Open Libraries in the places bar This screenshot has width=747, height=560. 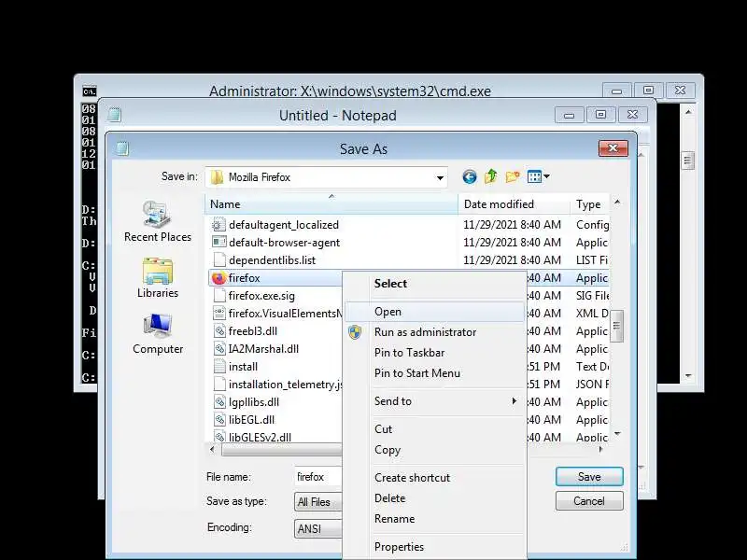[x=158, y=278]
